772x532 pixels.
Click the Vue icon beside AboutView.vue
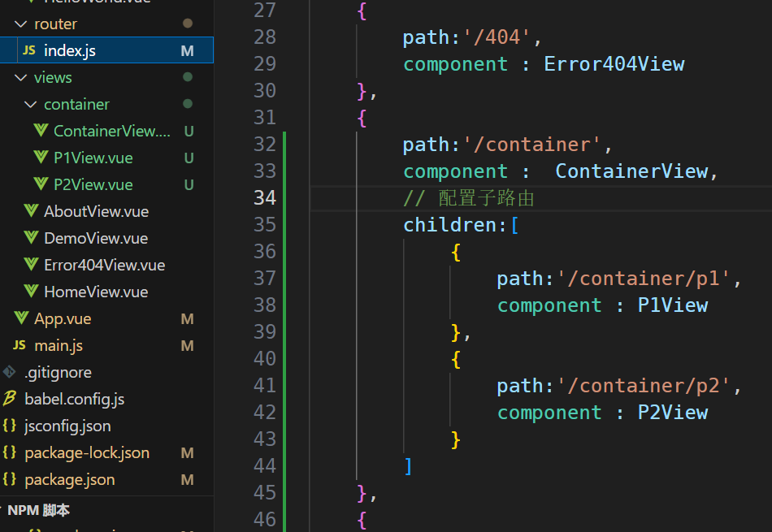[31, 210]
